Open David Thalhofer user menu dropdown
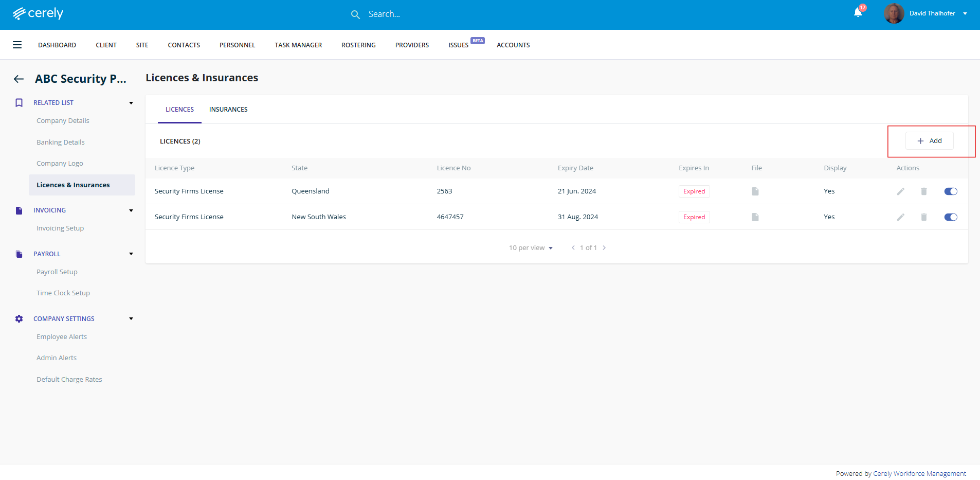Screen dimensions: 980x480 [x=965, y=14]
